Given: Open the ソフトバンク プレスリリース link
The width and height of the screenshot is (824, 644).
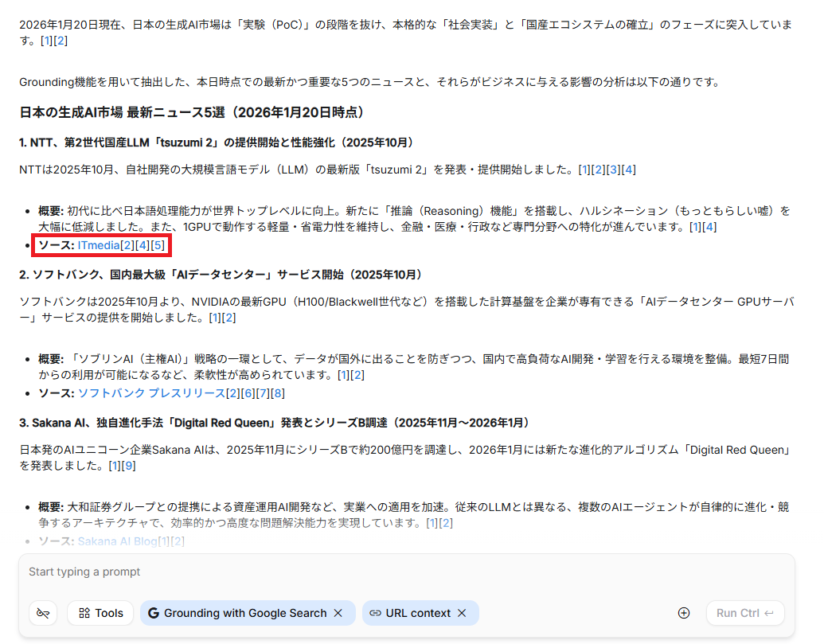Looking at the screenshot, I should 151,393.
